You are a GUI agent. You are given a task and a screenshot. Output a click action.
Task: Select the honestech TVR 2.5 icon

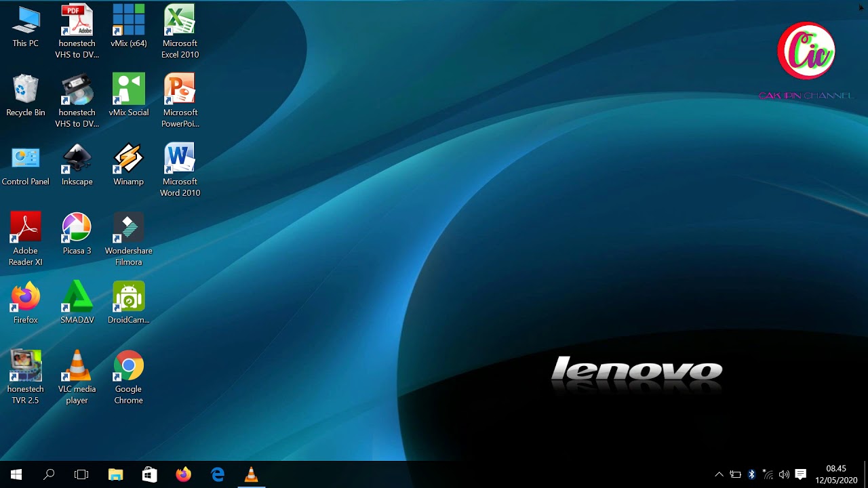pos(26,377)
